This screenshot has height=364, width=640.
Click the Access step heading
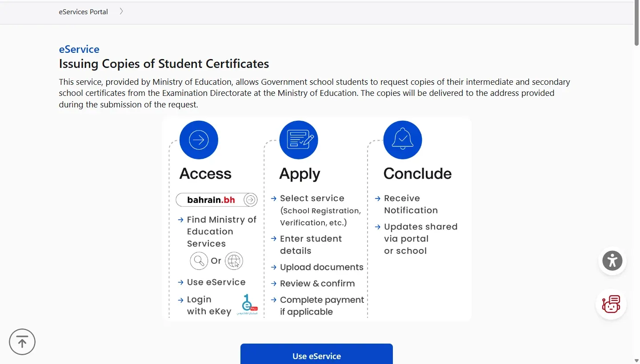[205, 174]
